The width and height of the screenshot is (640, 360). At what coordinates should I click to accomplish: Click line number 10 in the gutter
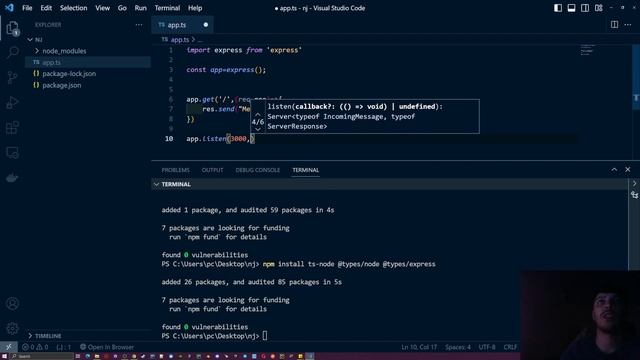coord(169,139)
